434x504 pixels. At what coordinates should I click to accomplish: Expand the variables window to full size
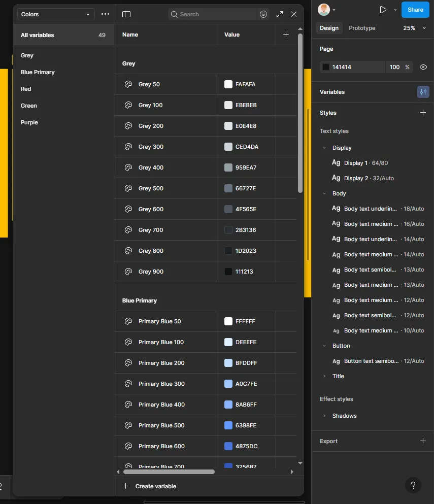[x=280, y=14]
